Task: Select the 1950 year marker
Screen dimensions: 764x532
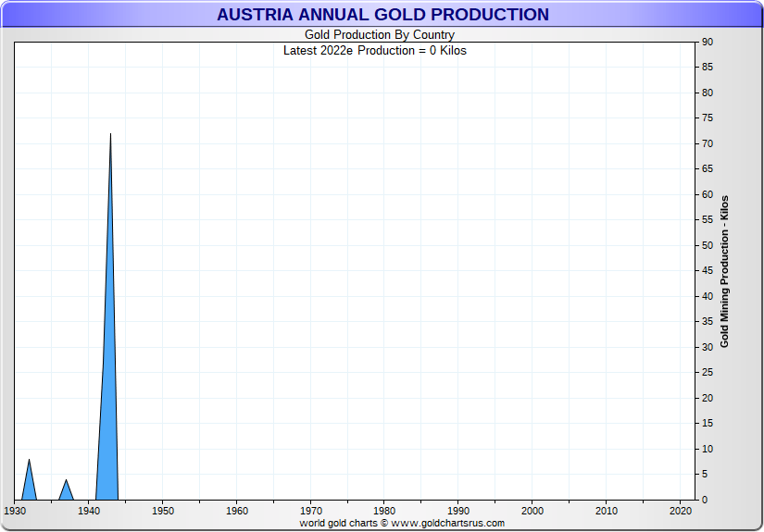Action: [x=162, y=511]
